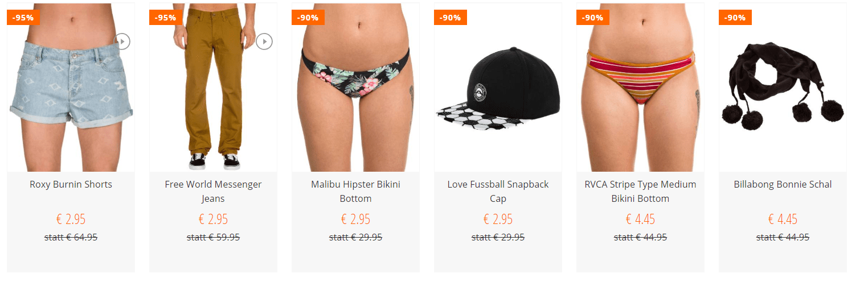
Task: Open the striped RVCA bikini bottom image
Action: coord(641,87)
